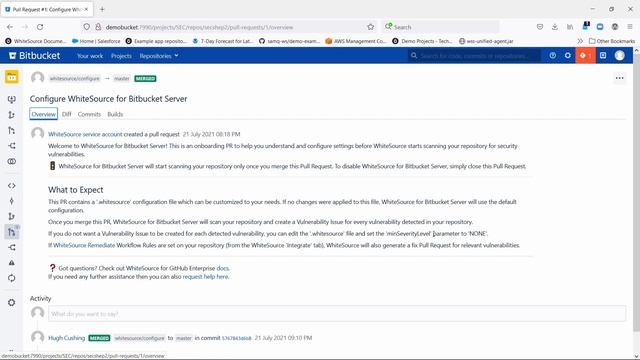Click the warning triangle sidebar icon
Viewport: 640px width, 360px height.
coord(11,263)
